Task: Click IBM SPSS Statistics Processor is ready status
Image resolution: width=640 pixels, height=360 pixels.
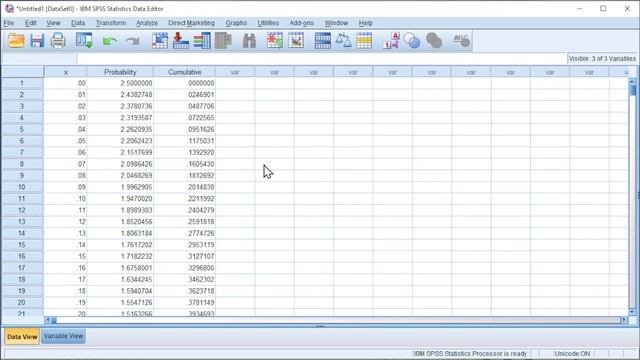Action: click(470, 353)
